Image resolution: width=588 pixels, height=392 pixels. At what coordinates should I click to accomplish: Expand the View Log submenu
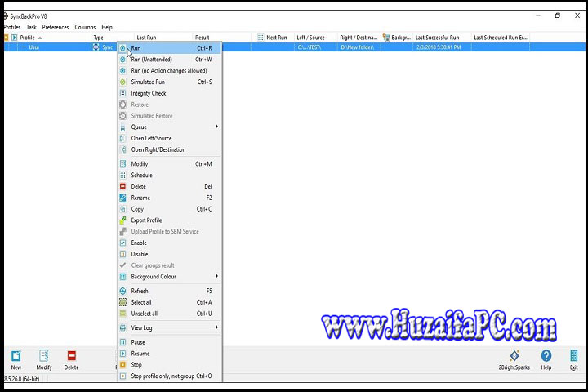click(170, 327)
